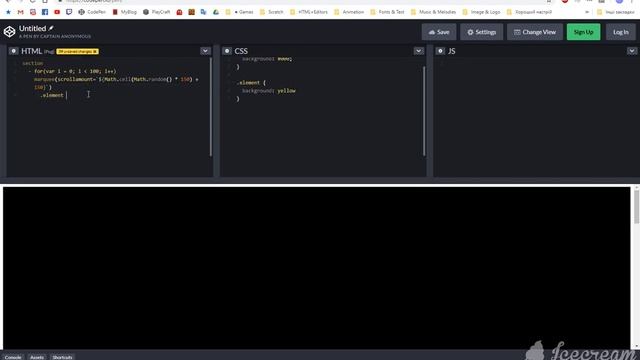Open pen Settings

click(x=482, y=32)
